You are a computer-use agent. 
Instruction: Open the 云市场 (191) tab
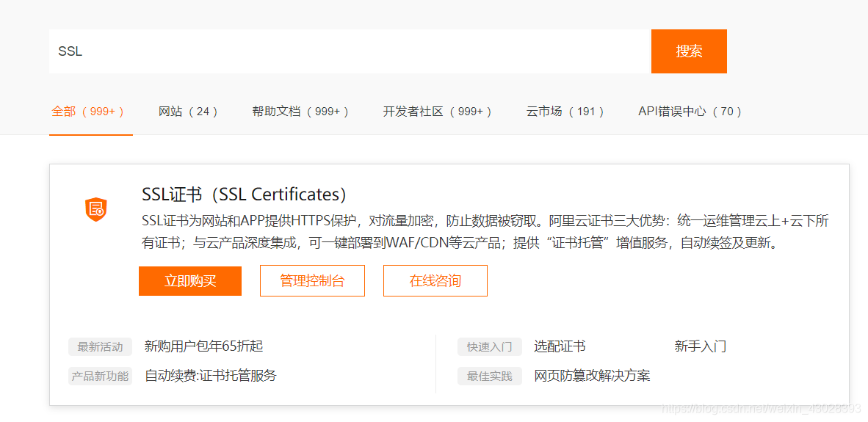pyautogui.click(x=565, y=112)
